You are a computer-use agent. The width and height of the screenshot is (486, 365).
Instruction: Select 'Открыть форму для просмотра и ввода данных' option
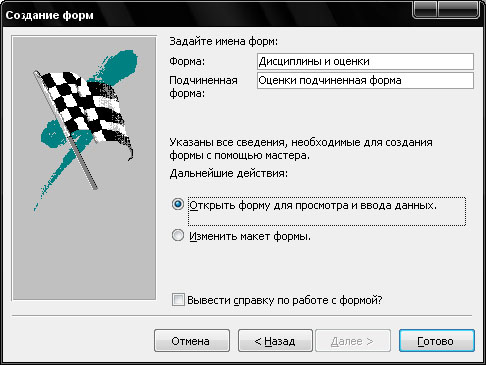(178, 204)
